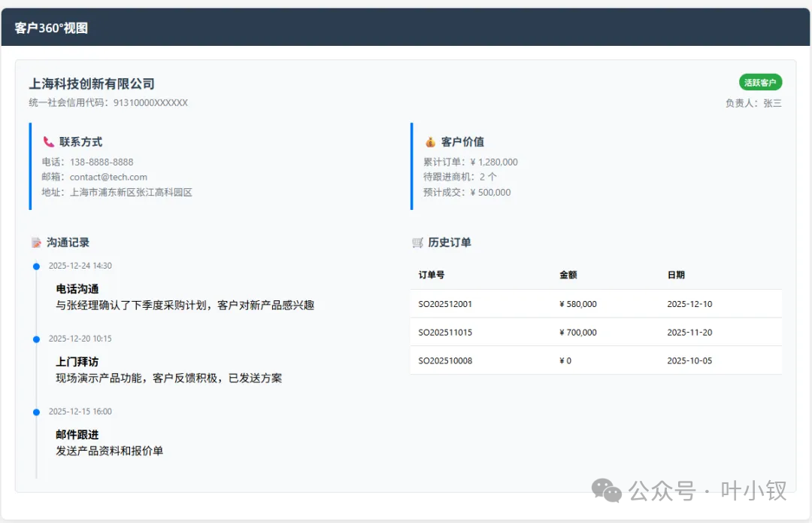Click the phone number 138-8888-8888

click(x=101, y=163)
